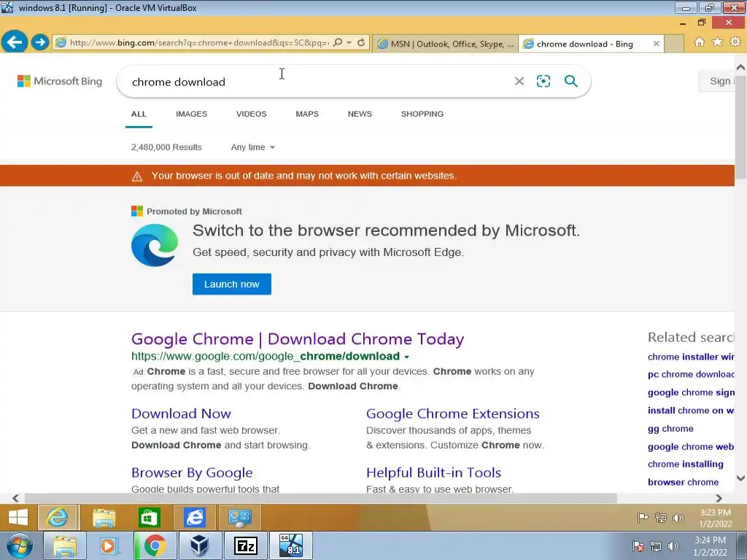Expand the google.com URL dropdown arrow

coord(406,357)
